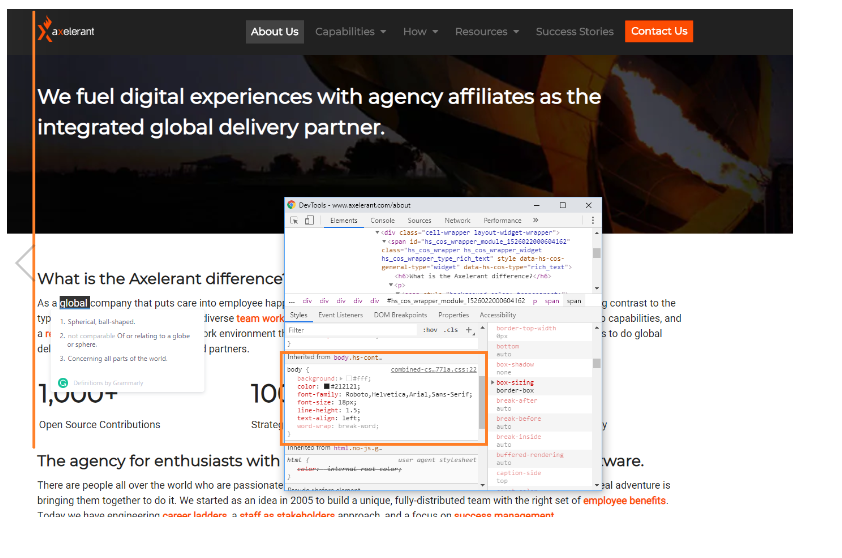Open DevTools three-dot customize menu
This screenshot has width=842, height=558.
(593, 220)
